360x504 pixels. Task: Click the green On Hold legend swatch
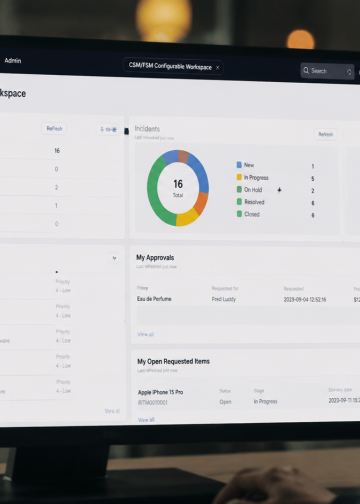click(239, 189)
